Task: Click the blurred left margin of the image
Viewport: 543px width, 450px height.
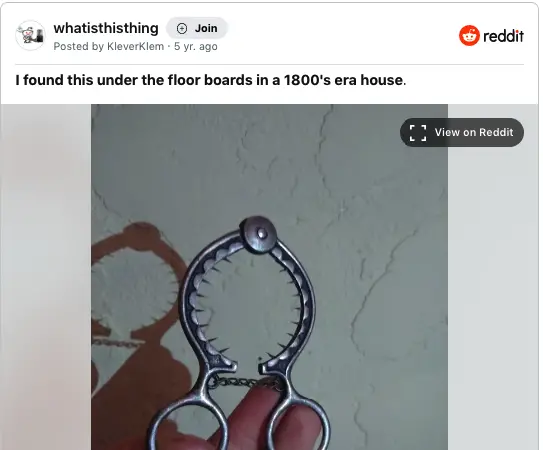Action: (x=46, y=277)
